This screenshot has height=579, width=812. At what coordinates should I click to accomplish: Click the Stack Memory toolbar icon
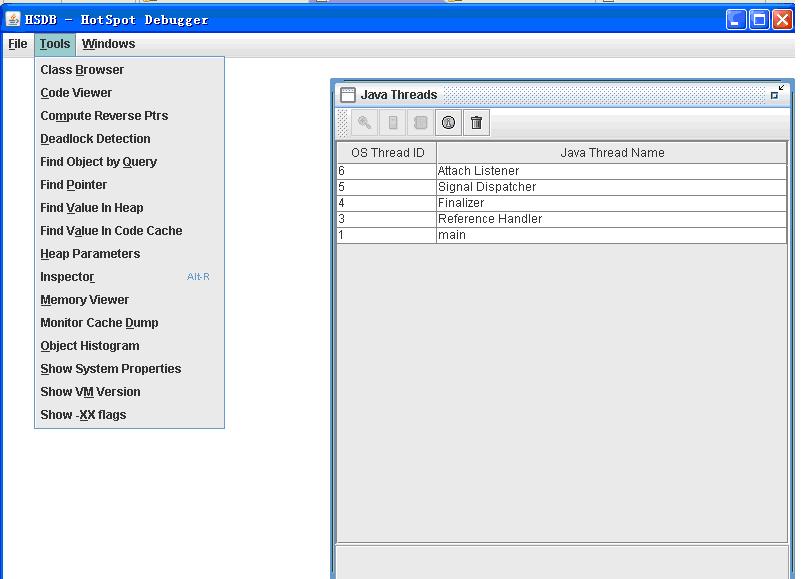click(x=393, y=123)
